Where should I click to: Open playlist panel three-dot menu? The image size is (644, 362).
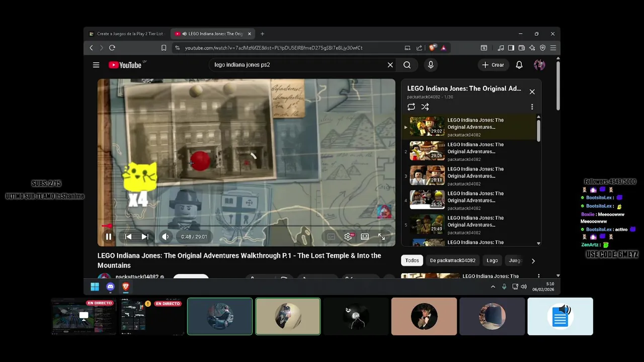pos(532,107)
